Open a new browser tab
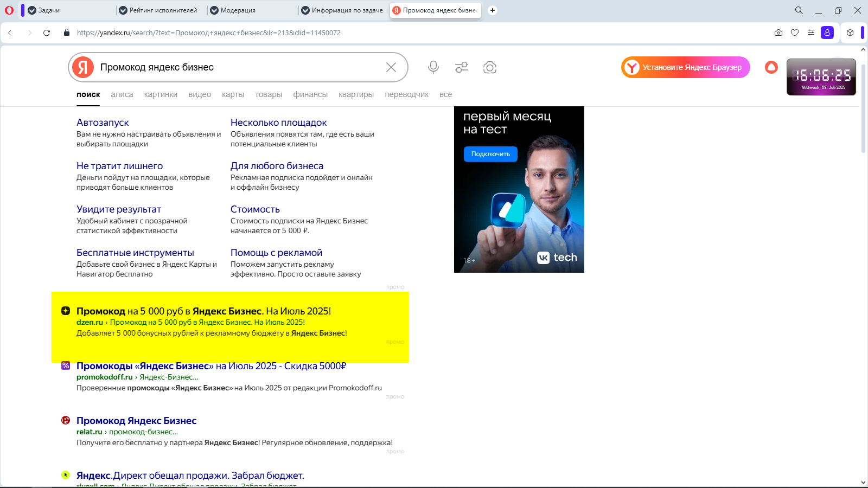868x488 pixels. click(493, 10)
